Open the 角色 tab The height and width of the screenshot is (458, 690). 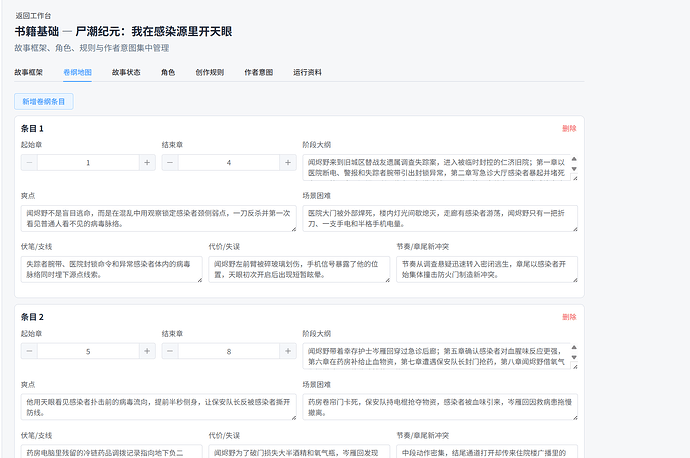[168, 72]
